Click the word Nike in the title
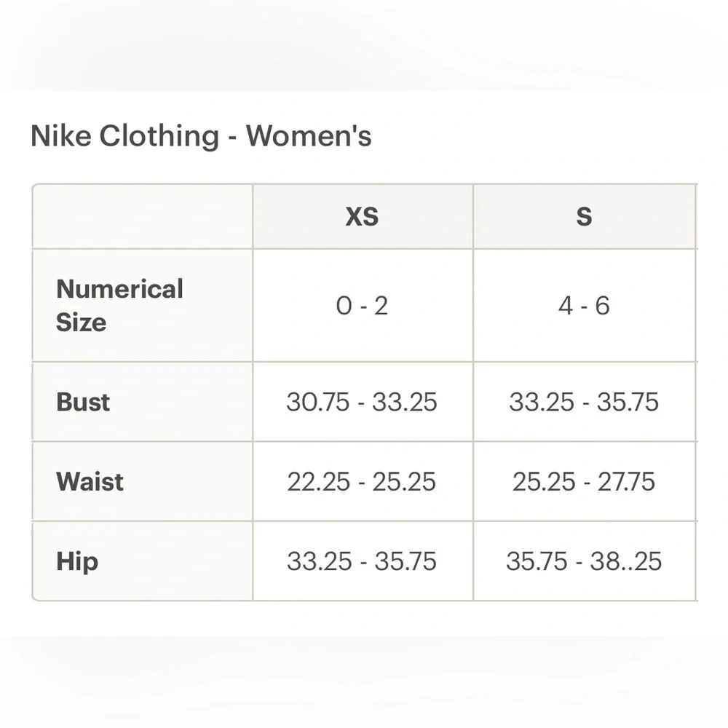728x728 pixels. click(61, 136)
